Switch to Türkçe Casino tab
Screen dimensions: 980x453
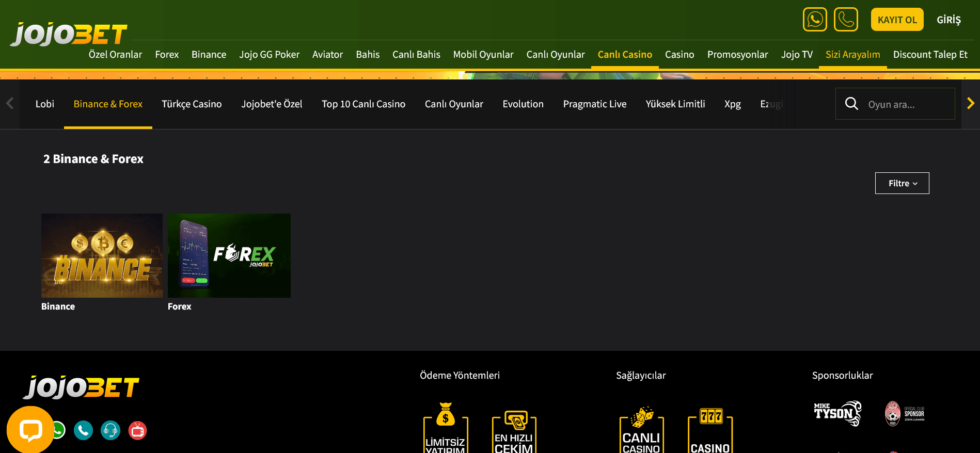(x=192, y=104)
